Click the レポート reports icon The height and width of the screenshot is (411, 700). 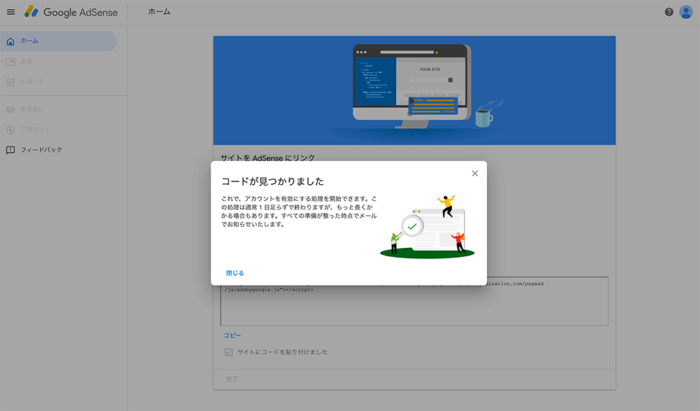[10, 82]
